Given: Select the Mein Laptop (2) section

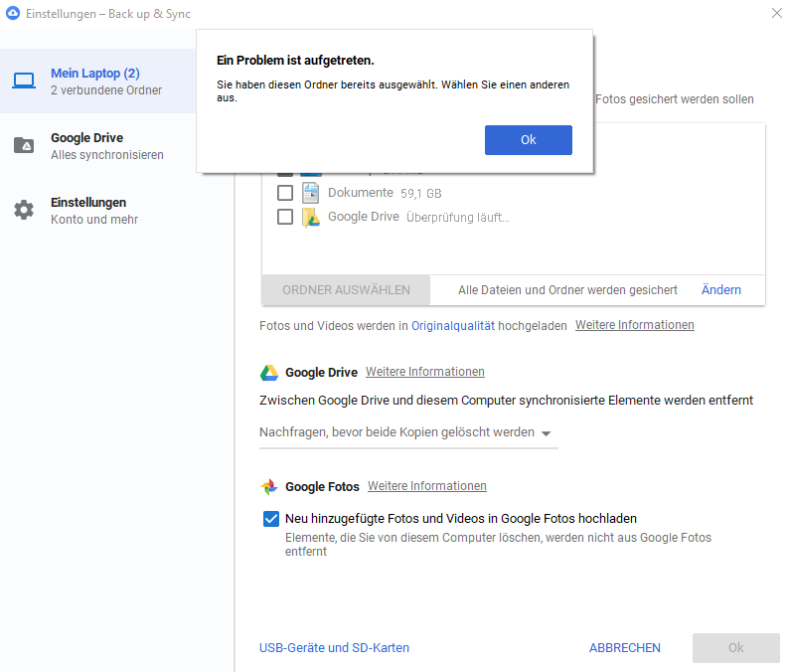Looking at the screenshot, I should pyautogui.click(x=98, y=81).
